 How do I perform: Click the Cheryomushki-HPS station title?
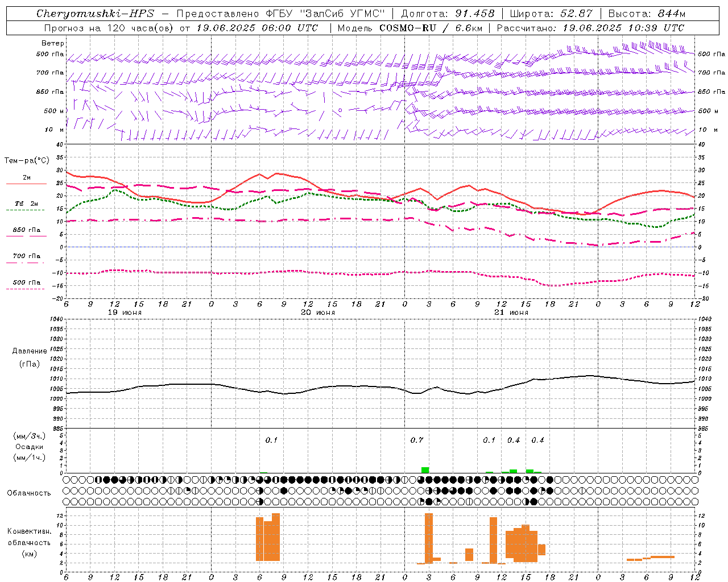coord(95,14)
